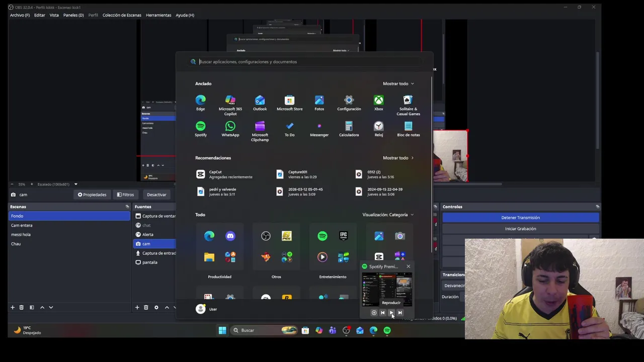
Task: Open Edge from pinned Start apps
Action: [x=200, y=103]
